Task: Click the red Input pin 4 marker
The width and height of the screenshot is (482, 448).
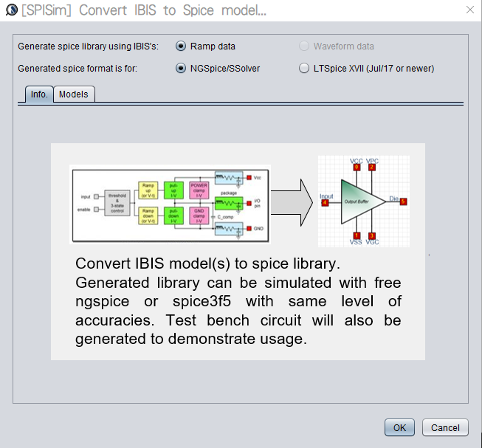Action: 326,203
